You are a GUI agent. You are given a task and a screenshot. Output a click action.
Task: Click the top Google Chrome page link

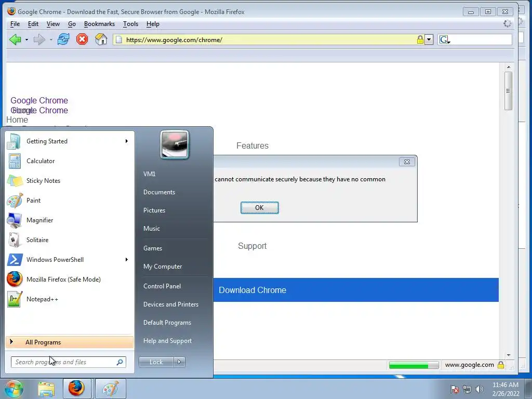tap(39, 100)
